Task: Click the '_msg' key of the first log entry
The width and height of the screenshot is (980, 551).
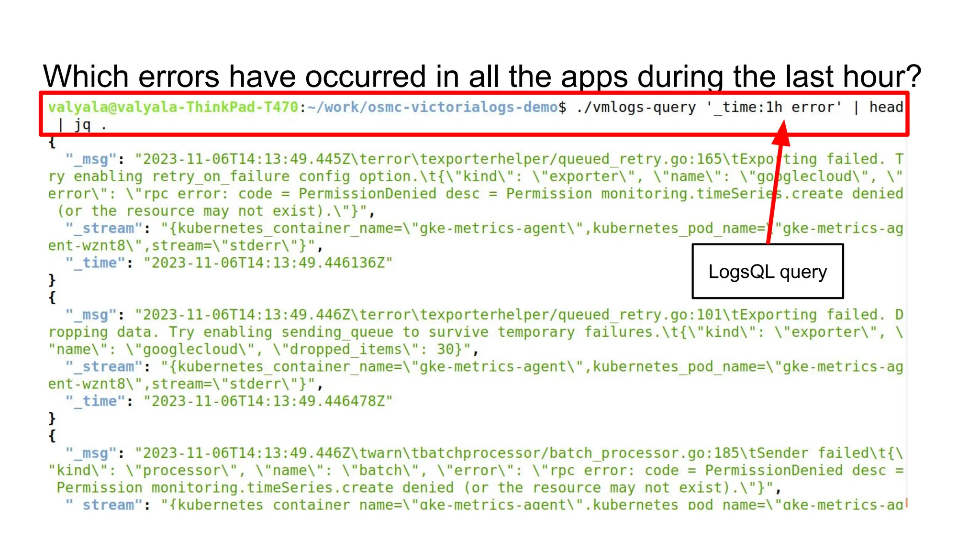Action: coord(91,159)
